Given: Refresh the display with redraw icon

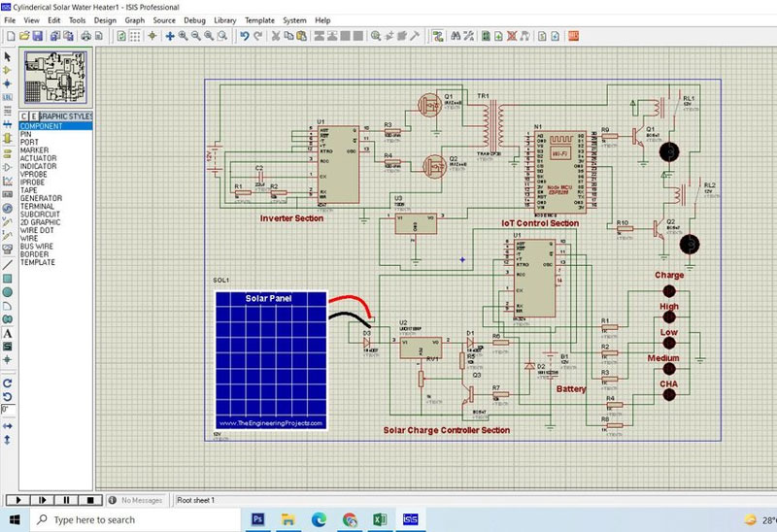Looking at the screenshot, I should click(x=121, y=36).
